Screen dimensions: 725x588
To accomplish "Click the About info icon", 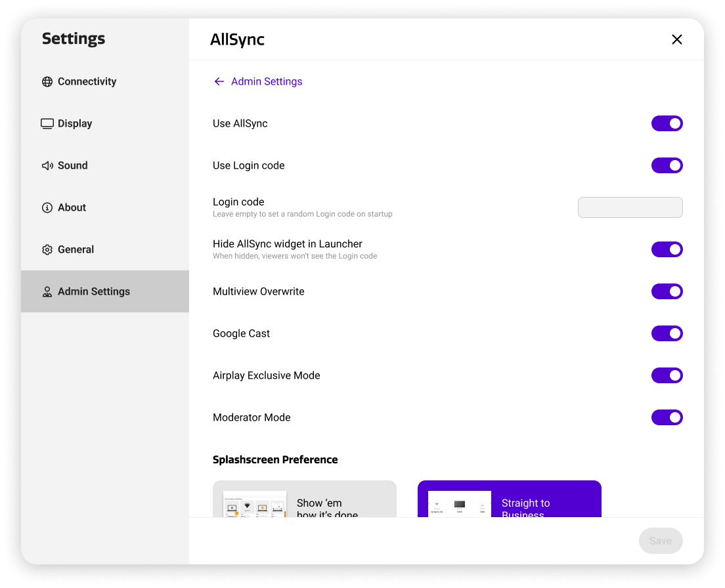I will click(47, 207).
